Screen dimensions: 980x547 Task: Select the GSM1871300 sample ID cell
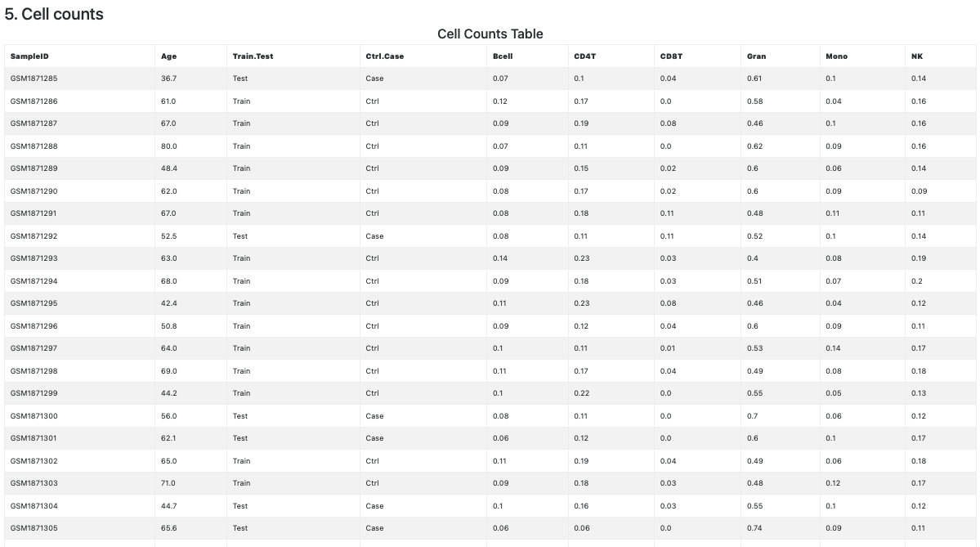[x=34, y=416]
